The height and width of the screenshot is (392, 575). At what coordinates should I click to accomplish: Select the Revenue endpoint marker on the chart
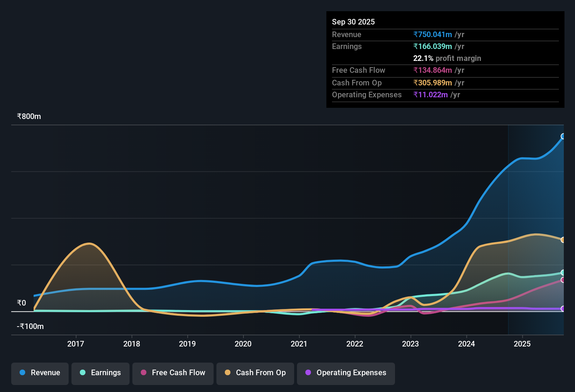coord(563,136)
